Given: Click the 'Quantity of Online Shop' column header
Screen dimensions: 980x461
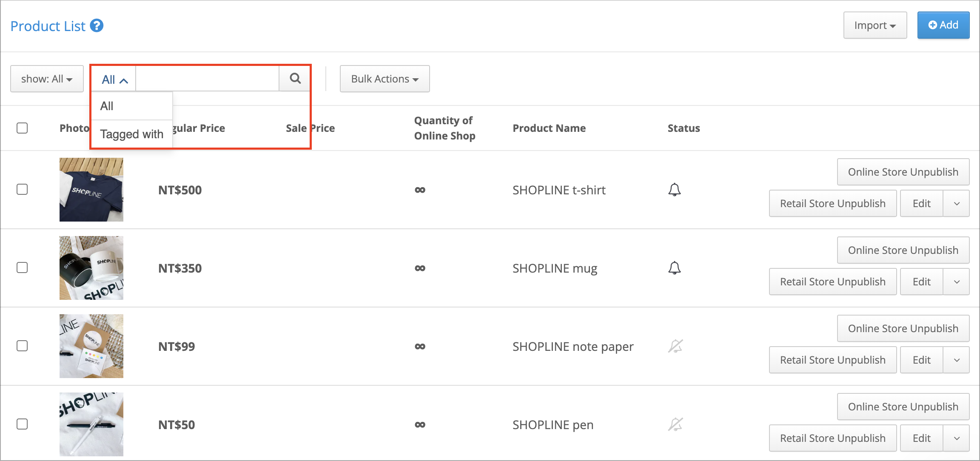Looking at the screenshot, I should [x=444, y=128].
